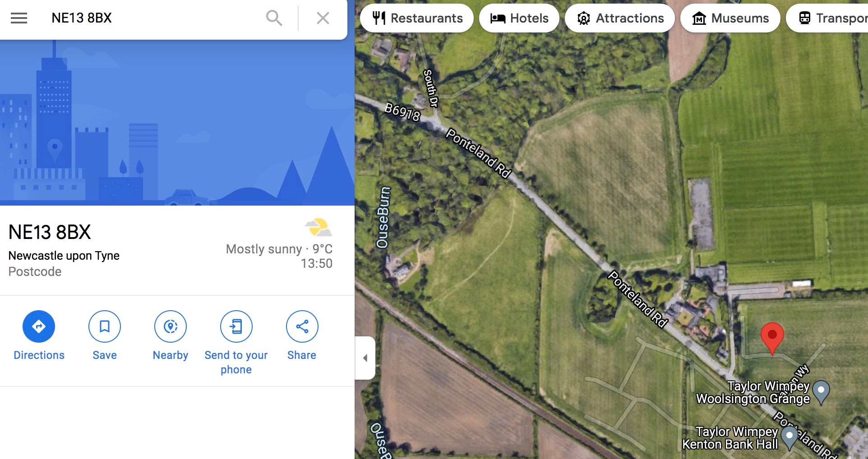Image resolution: width=868 pixels, height=459 pixels.
Task: Save this postcode location
Action: (105, 326)
